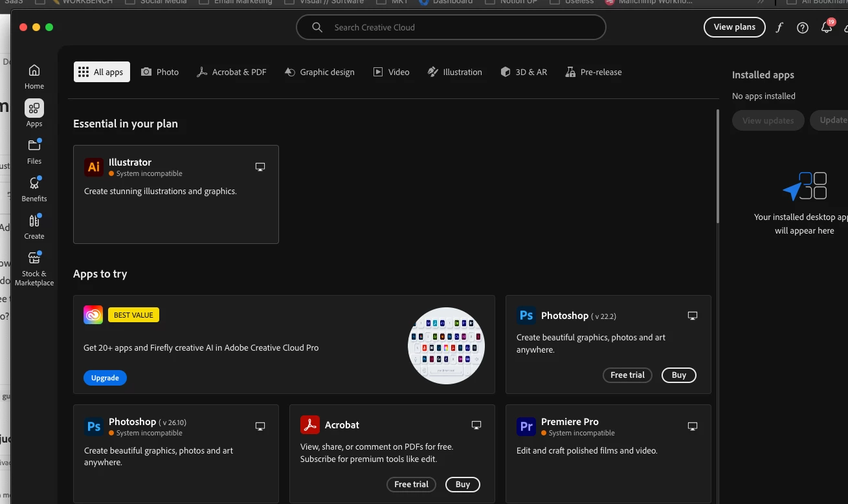This screenshot has width=848, height=504.
Task: Click the BEST VALUE badge
Action: [x=133, y=315]
